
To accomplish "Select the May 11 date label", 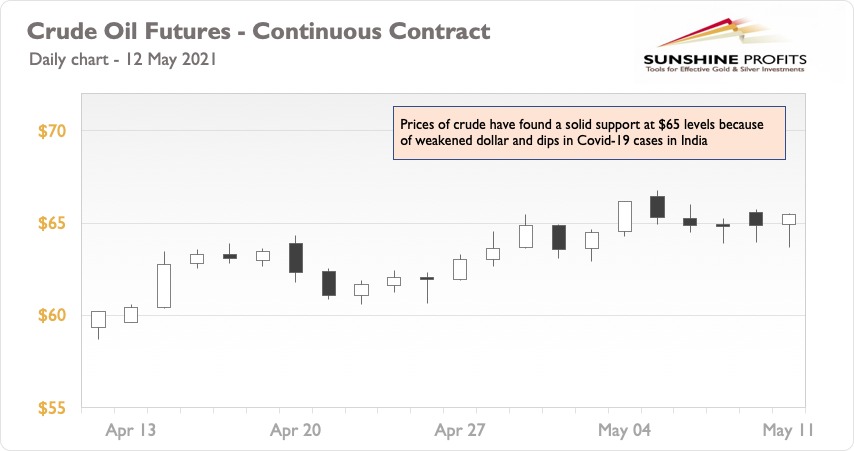I will pos(788,430).
